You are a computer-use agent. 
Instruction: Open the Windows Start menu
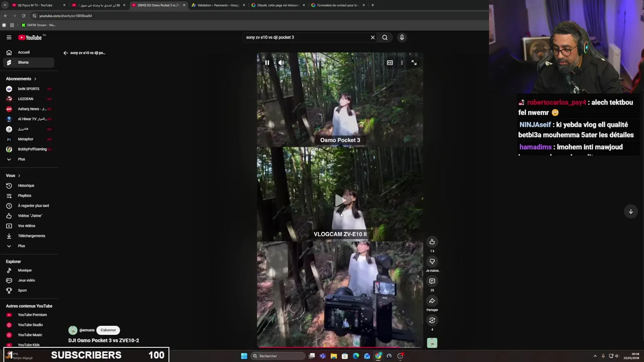[x=244, y=356]
